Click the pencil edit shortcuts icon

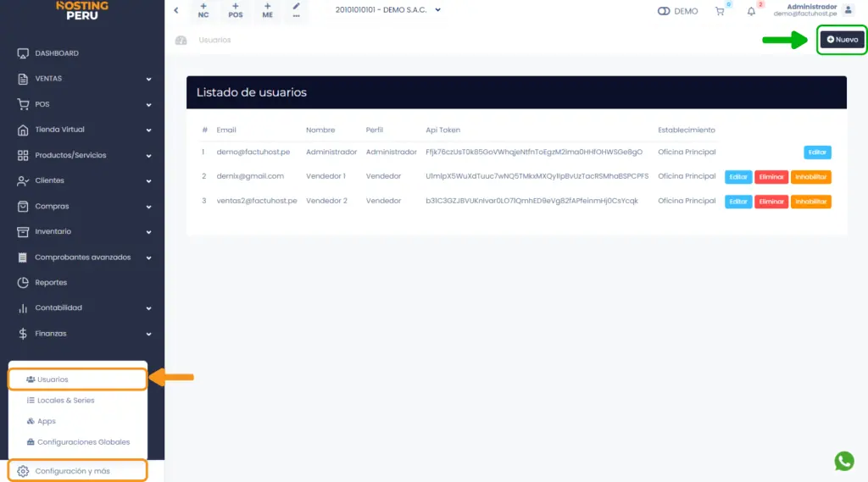(296, 10)
